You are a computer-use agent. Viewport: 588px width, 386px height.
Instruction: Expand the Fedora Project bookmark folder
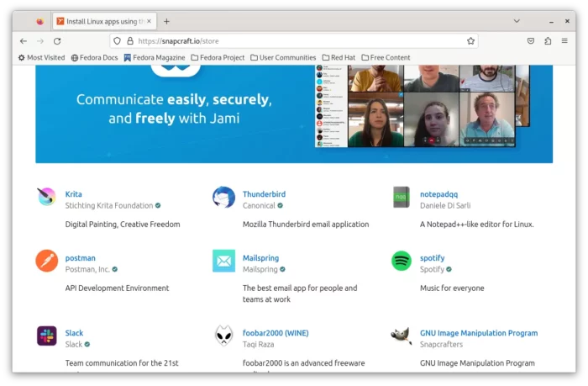point(218,57)
